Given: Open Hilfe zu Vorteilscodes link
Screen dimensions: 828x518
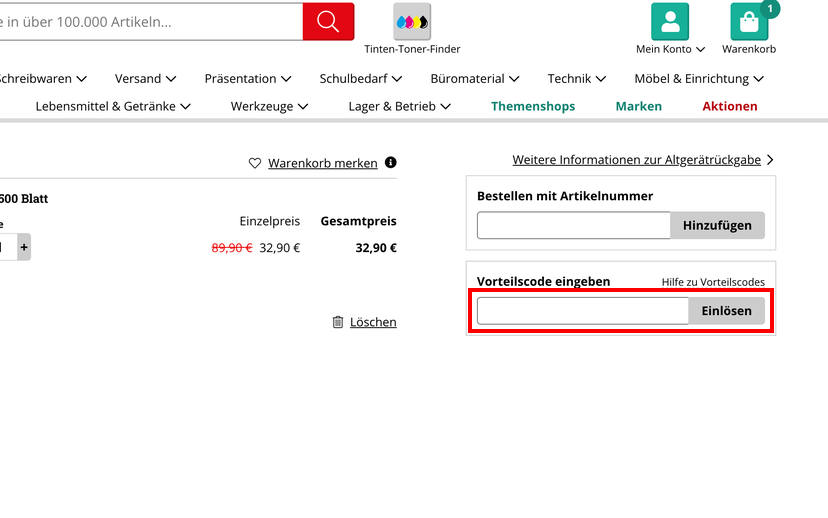Looking at the screenshot, I should pos(713,282).
